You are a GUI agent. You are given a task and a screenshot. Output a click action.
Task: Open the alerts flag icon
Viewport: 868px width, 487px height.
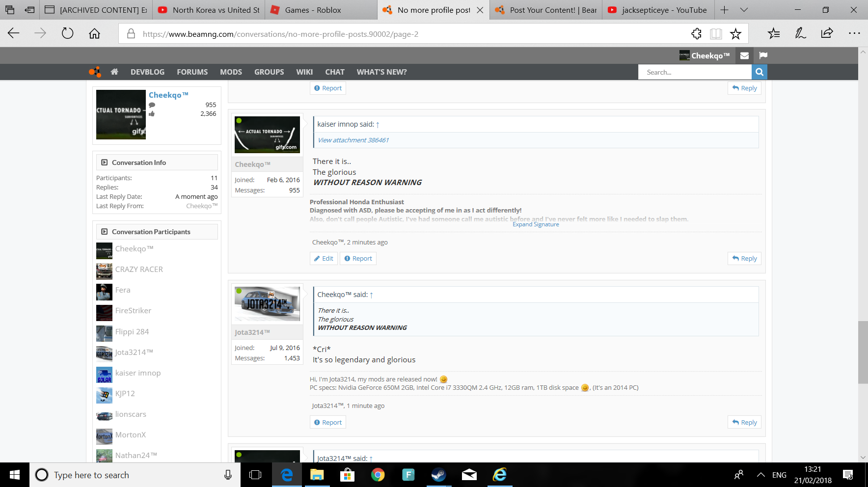click(x=763, y=55)
